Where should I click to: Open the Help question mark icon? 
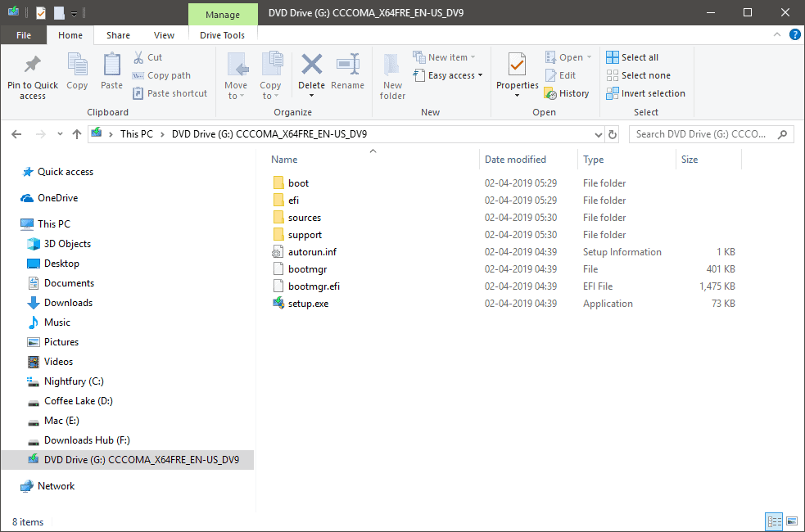(x=794, y=34)
